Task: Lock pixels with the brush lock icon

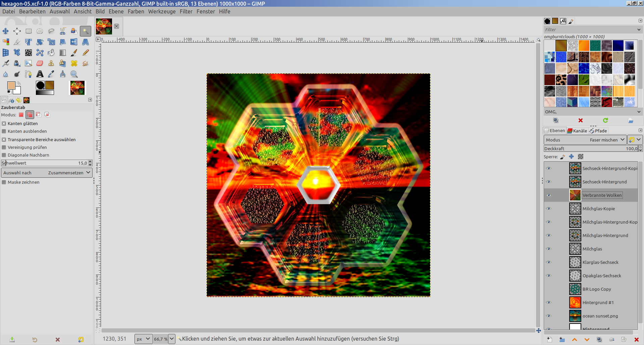Action: point(562,157)
